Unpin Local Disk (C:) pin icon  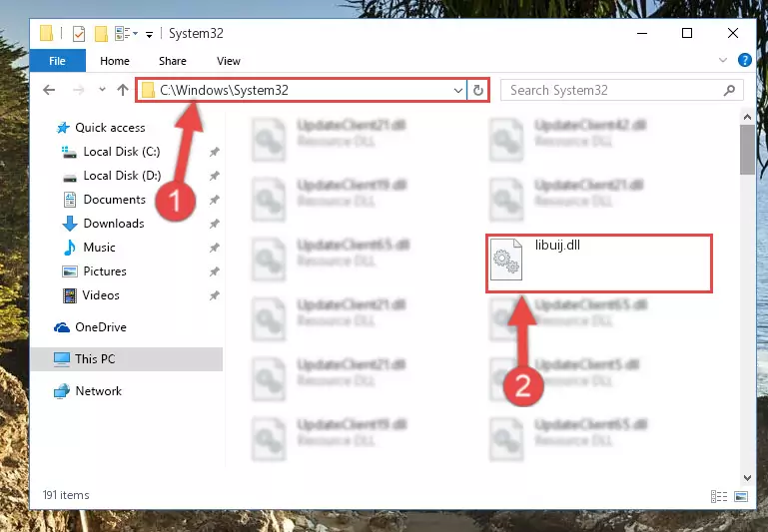[x=215, y=152]
